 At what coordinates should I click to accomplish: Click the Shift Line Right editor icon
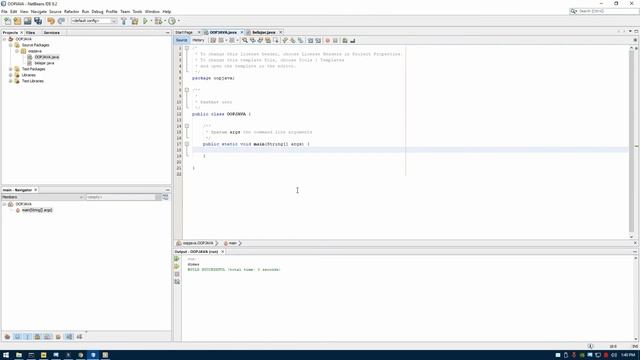point(318,40)
